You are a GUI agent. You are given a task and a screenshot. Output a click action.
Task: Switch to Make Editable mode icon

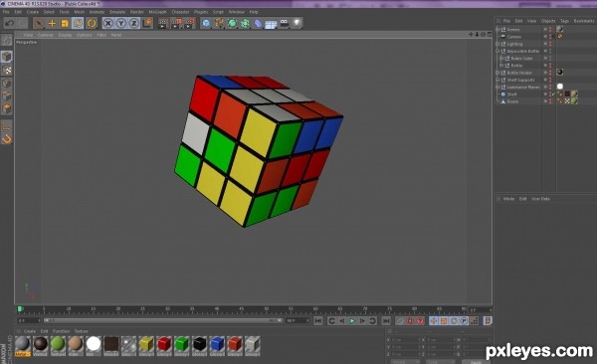(x=7, y=40)
